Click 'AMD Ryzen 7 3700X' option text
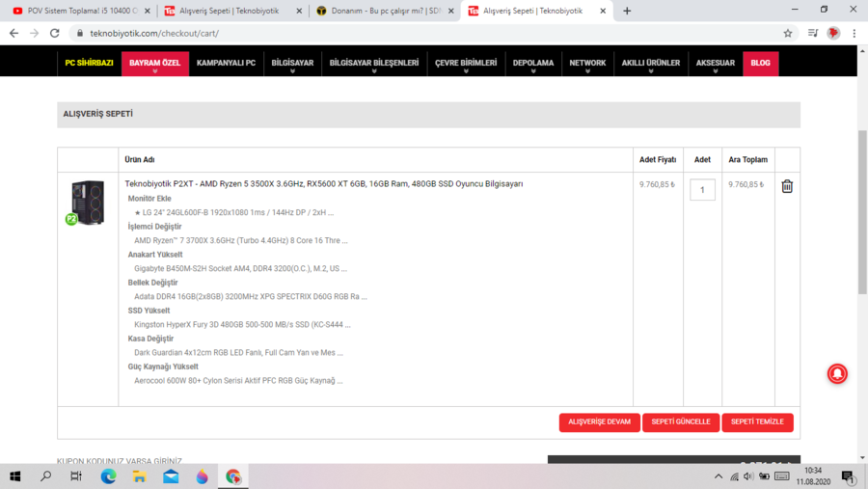Viewport: 868px width, 489px height. pyautogui.click(x=241, y=240)
